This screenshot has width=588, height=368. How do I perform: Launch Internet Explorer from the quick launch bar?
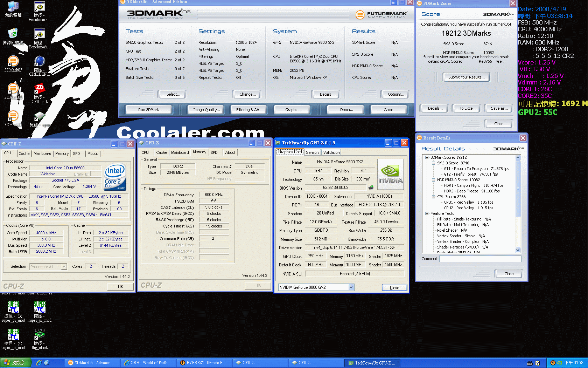click(39, 363)
